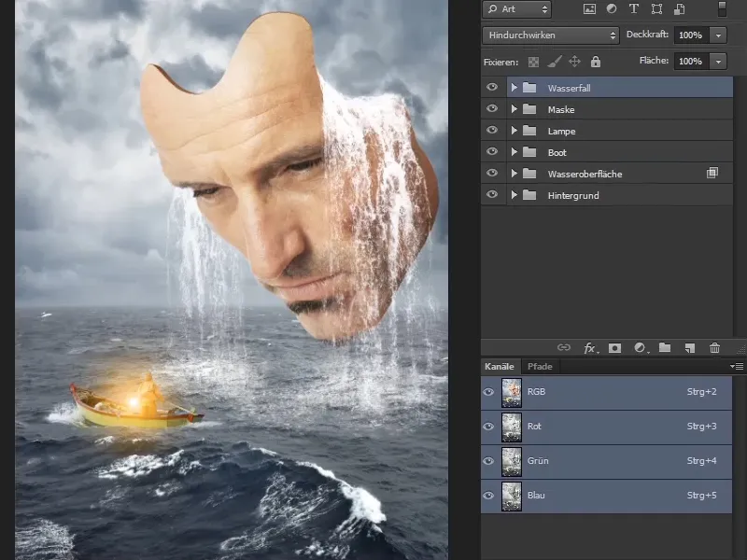Filter layers by smart objects icon

click(680, 9)
